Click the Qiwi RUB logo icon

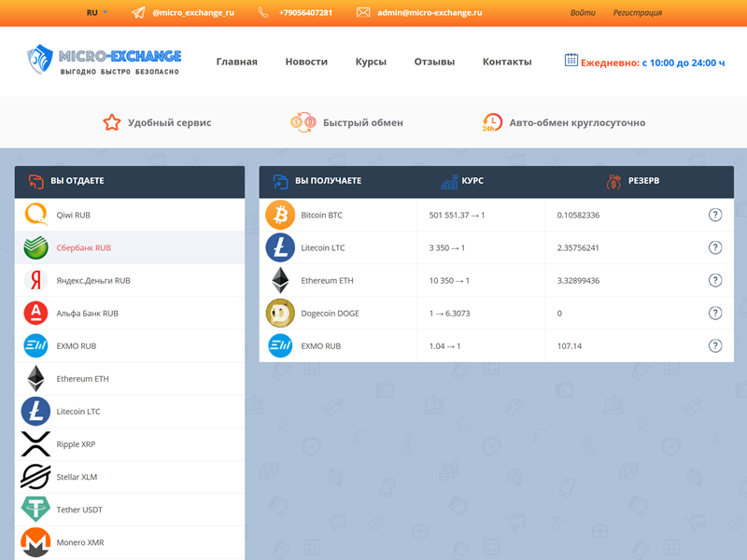click(35, 215)
